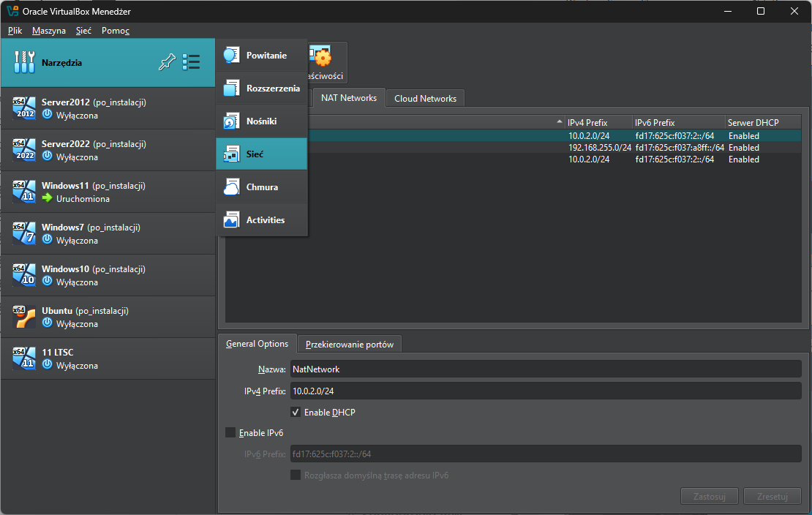
Task: Click the VirtualBox logo in title bar
Action: tap(12, 11)
